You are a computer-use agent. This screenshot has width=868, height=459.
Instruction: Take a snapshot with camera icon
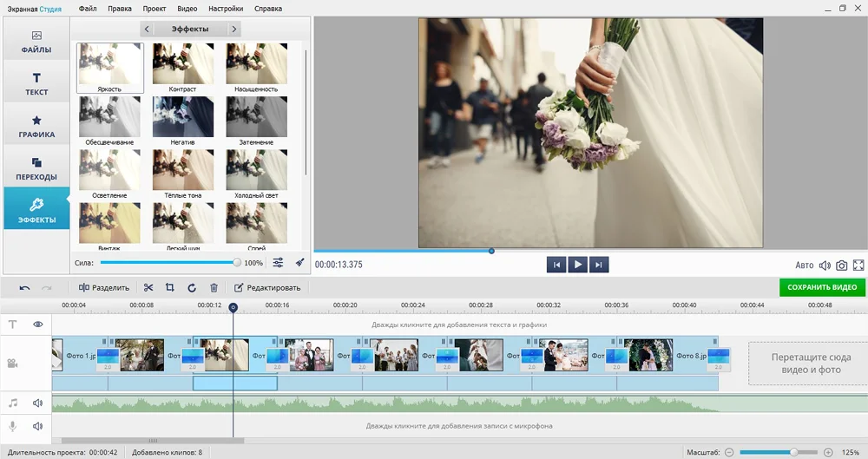click(841, 265)
